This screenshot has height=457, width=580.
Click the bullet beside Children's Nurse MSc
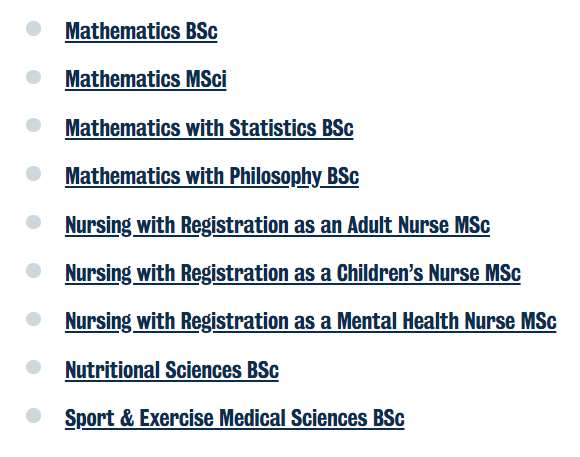click(34, 270)
